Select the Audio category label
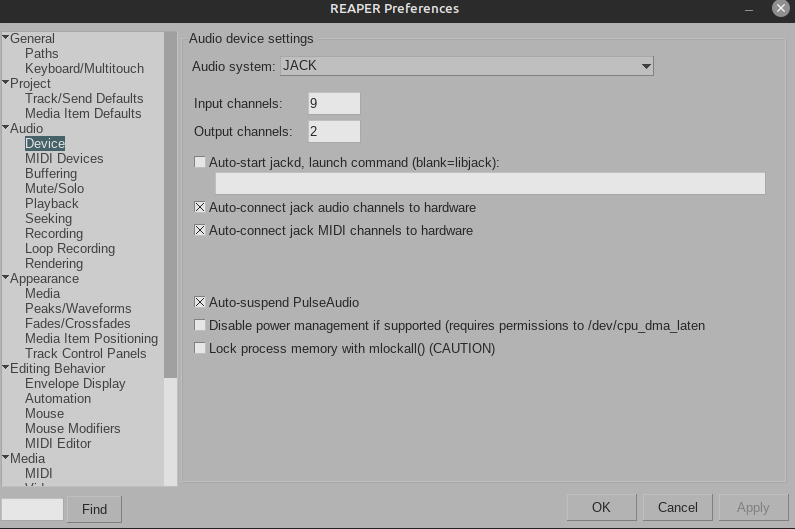 tap(27, 128)
